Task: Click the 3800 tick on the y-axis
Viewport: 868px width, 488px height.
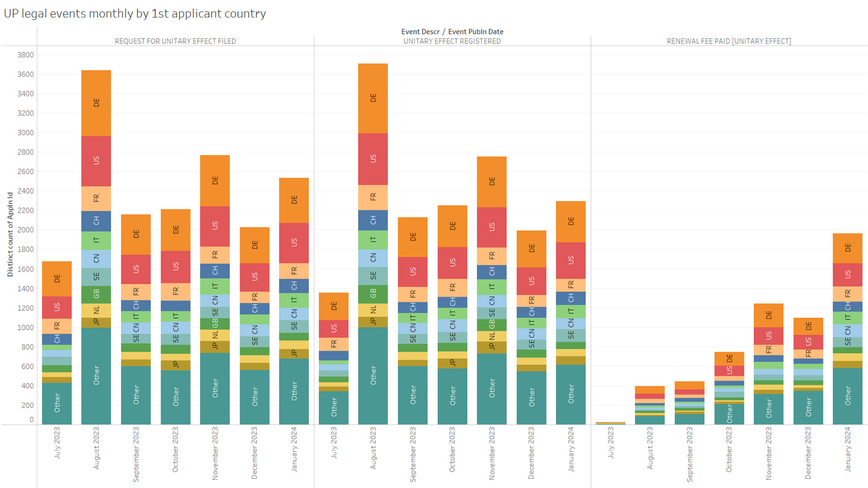Action: tap(25, 55)
